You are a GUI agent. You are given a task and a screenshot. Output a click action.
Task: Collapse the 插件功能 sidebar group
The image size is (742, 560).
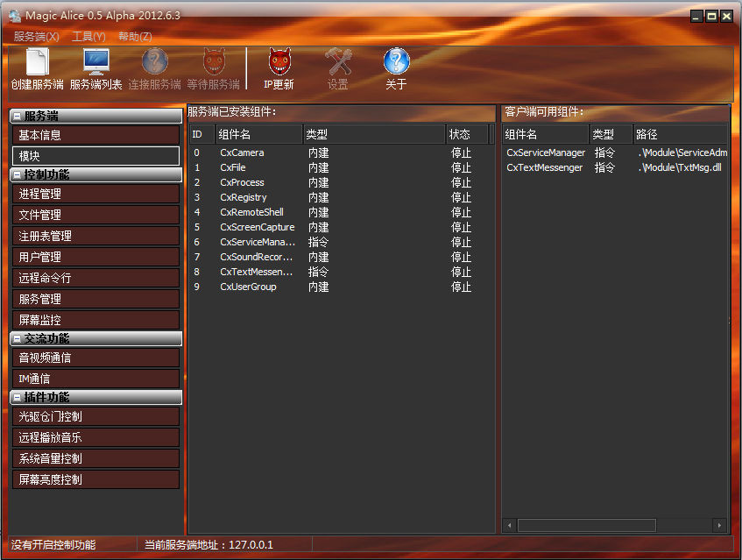17,398
